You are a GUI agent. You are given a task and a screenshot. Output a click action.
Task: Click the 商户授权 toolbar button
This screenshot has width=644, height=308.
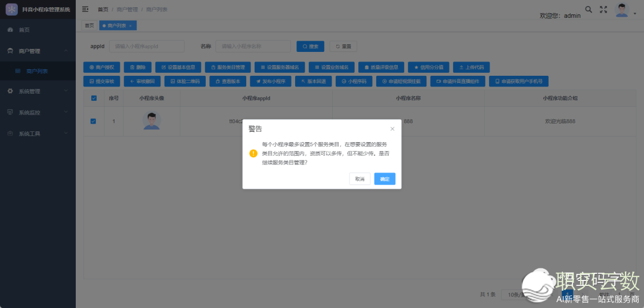[101, 67]
